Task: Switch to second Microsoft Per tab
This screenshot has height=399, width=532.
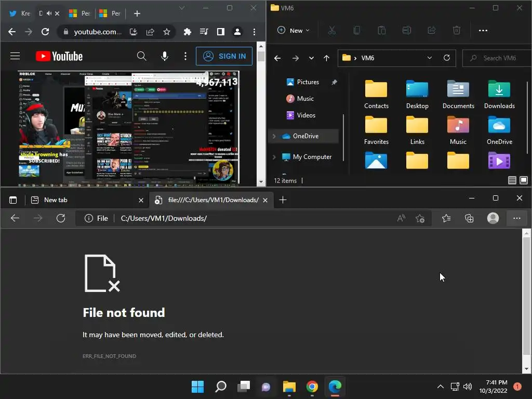Action: click(110, 13)
